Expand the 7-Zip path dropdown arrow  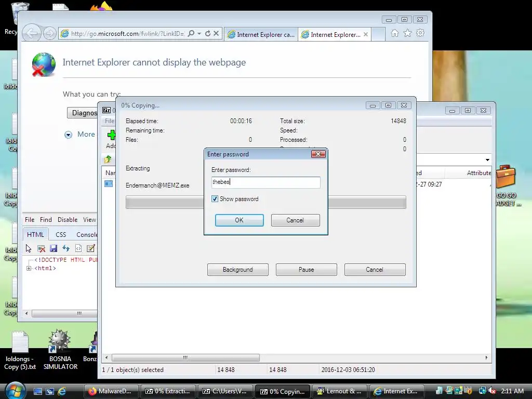[x=487, y=160]
